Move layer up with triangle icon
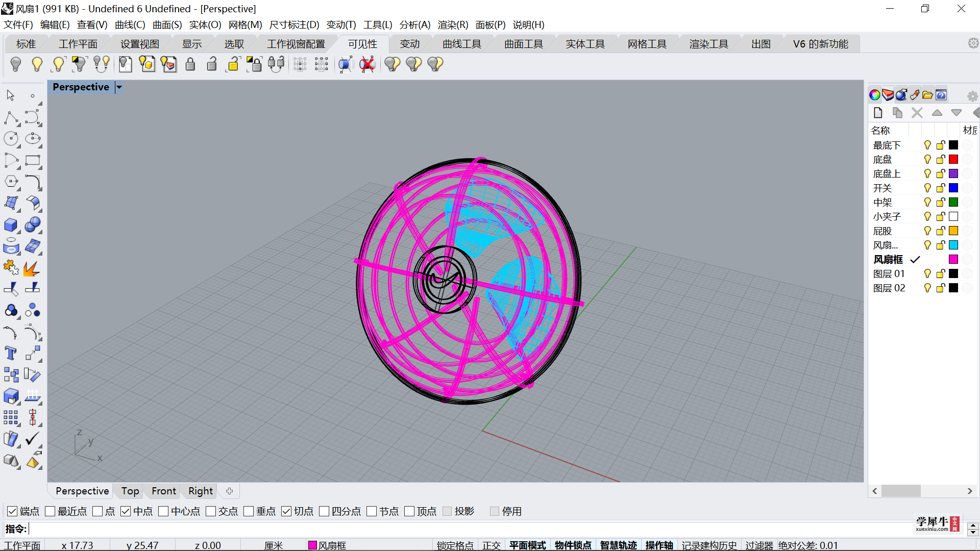Screen dimensions: 980x551 937,113
